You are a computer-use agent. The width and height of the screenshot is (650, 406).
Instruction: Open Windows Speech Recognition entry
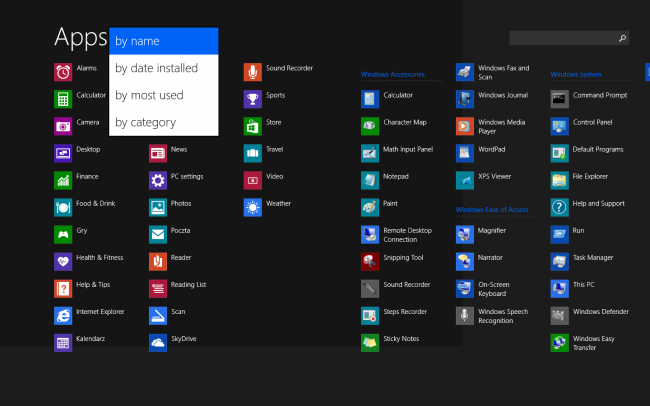coord(492,316)
